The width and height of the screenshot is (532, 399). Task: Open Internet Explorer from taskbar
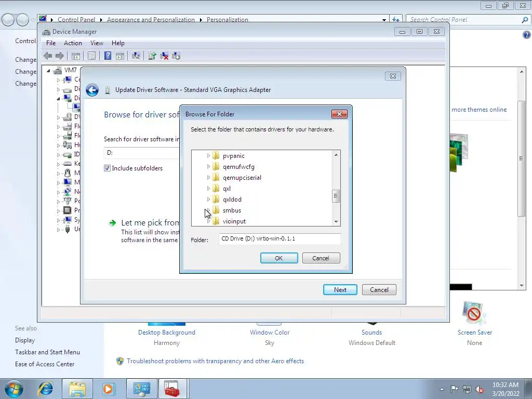coord(46,389)
